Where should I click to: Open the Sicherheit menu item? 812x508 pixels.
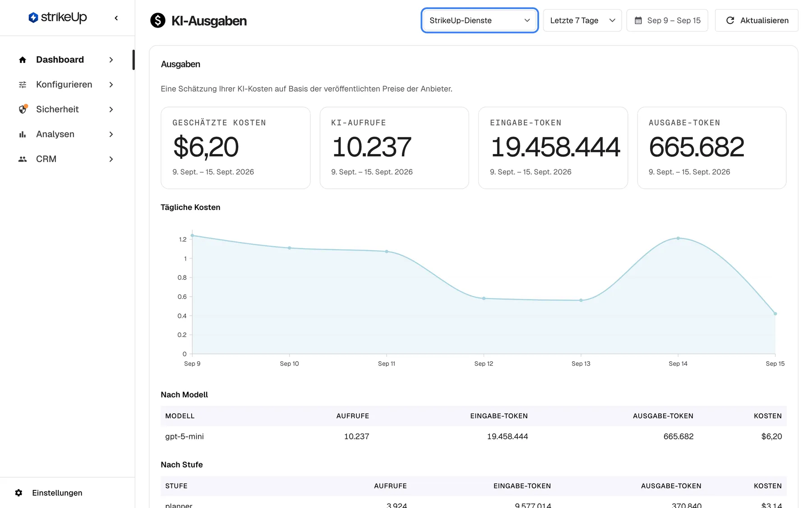click(66, 109)
